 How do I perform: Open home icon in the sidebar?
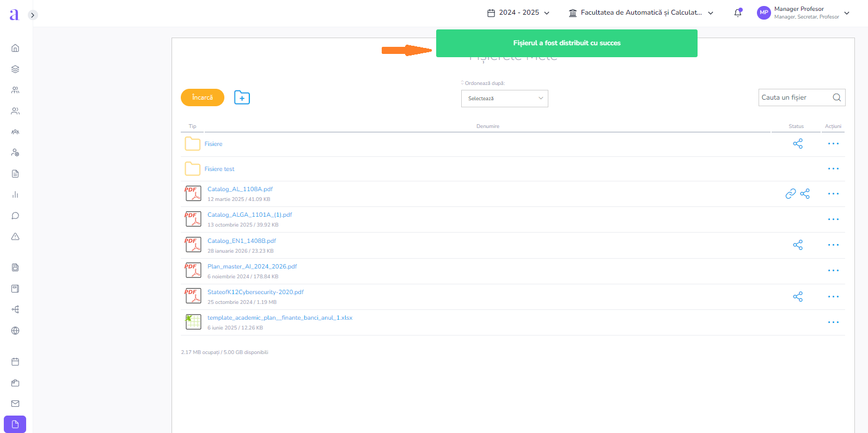[x=15, y=48]
